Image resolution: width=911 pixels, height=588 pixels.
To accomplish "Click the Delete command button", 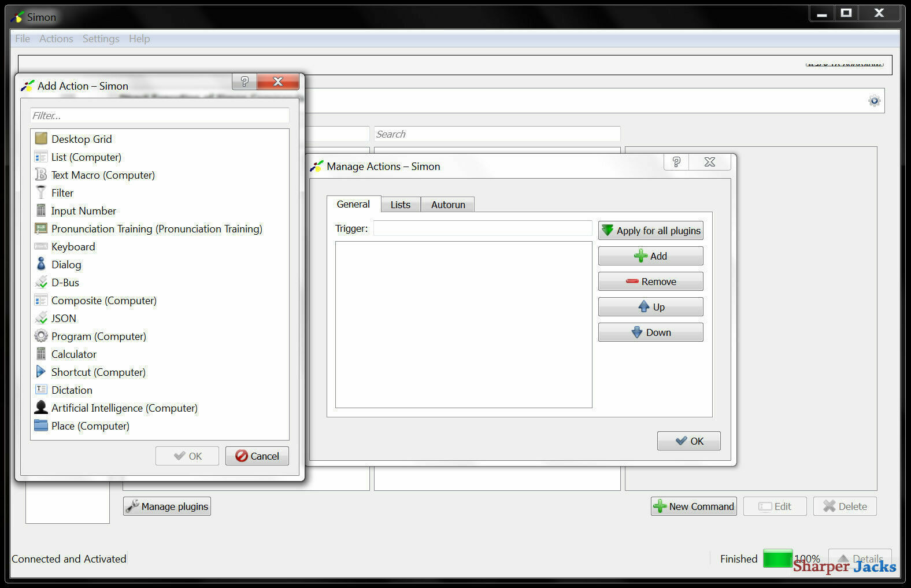I will pos(845,506).
